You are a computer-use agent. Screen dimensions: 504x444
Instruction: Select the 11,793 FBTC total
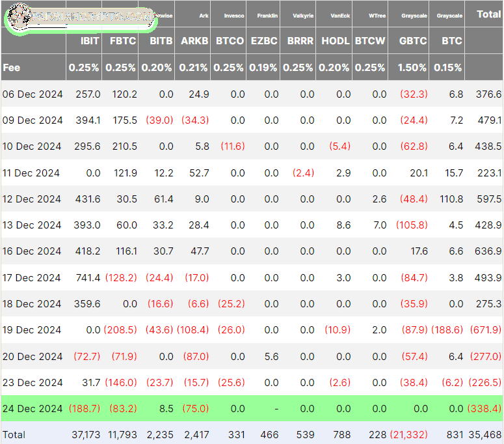click(122, 435)
